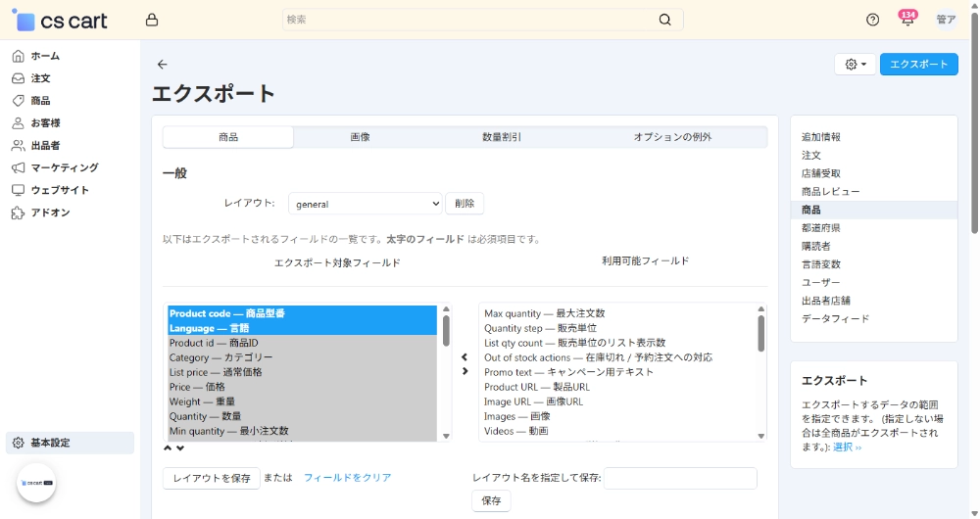Viewport: 980px width, 519px height.
Task: Open notifications bell with 134 badge
Action: (x=907, y=18)
